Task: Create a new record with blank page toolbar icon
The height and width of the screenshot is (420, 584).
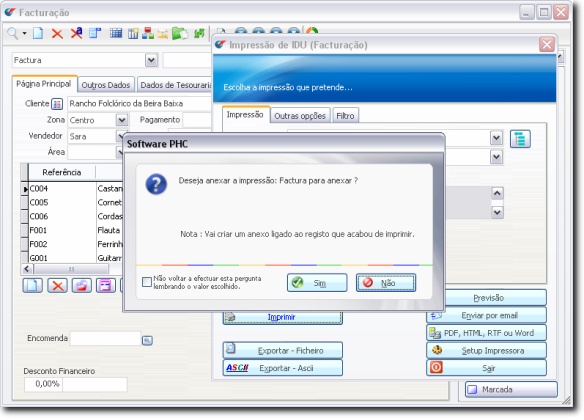Action: click(x=38, y=34)
